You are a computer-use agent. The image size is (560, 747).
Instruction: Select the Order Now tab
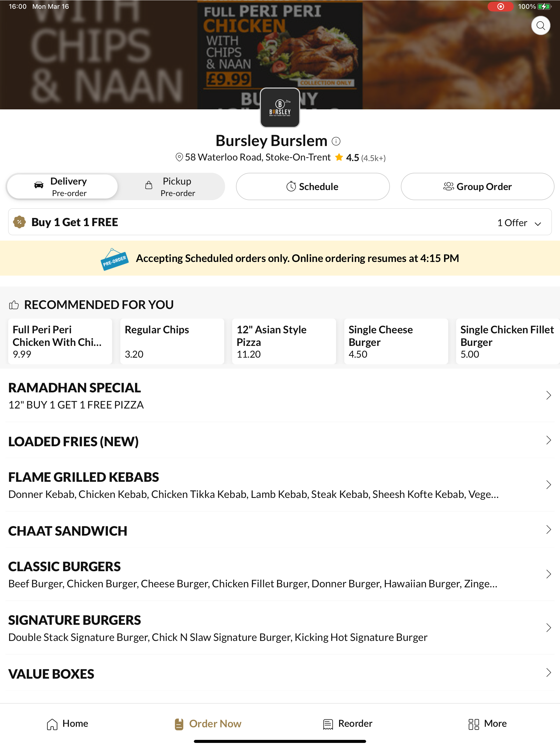pyautogui.click(x=208, y=724)
